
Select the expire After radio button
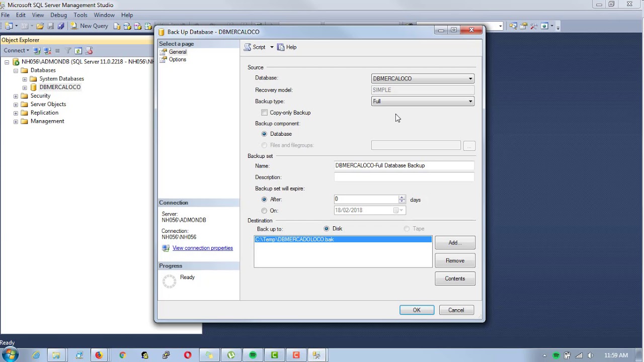[x=265, y=200]
